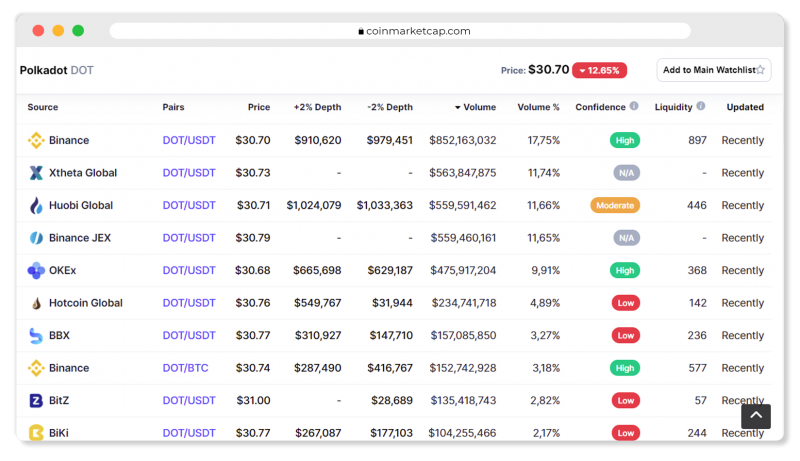Click the Xtheta Global logo icon
This screenshot has width=800, height=461.
[36, 173]
